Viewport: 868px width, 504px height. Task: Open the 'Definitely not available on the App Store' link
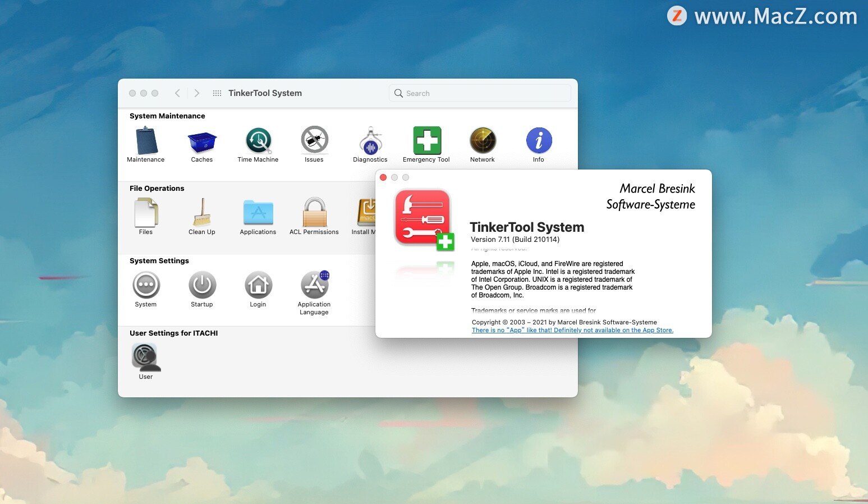click(x=572, y=330)
